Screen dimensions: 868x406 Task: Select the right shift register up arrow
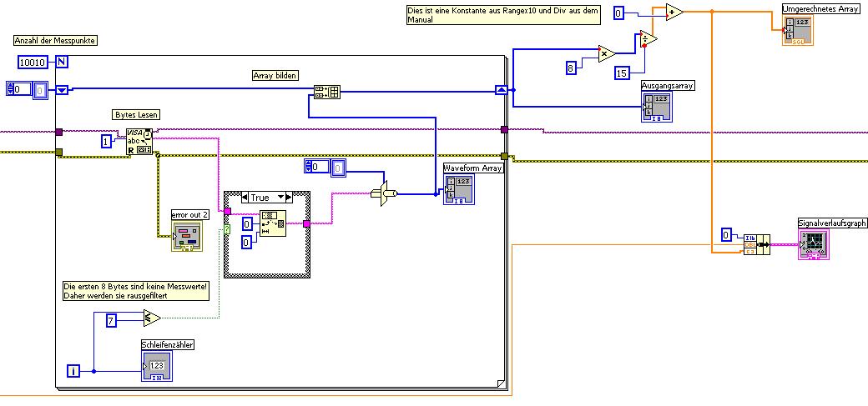click(501, 89)
